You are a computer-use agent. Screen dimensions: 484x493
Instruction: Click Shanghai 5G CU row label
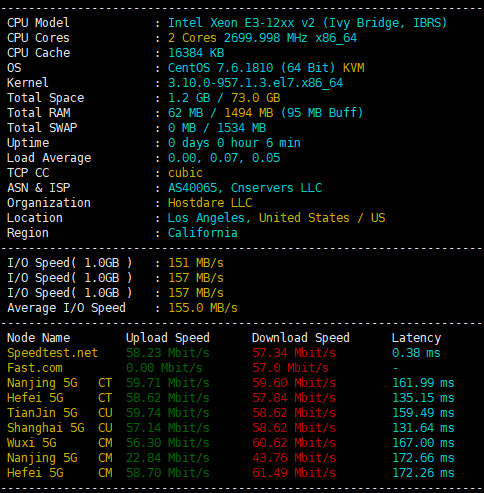click(60, 428)
